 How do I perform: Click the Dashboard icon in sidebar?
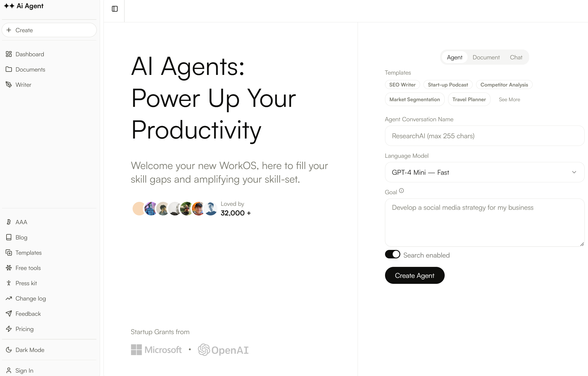coord(8,54)
